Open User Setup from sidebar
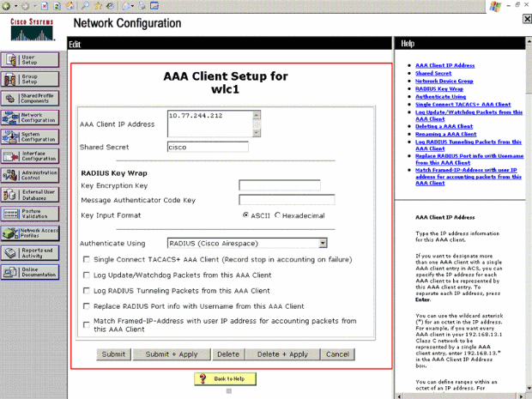Screen dimensions: 532x399 30,60
